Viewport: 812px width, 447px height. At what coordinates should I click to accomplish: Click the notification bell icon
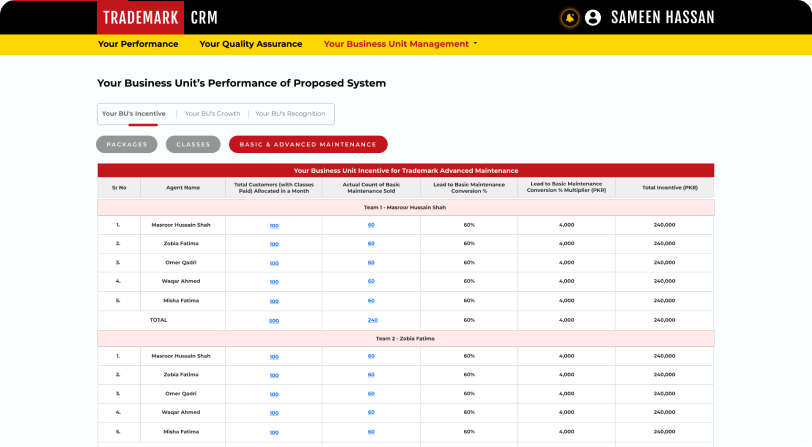pyautogui.click(x=570, y=17)
